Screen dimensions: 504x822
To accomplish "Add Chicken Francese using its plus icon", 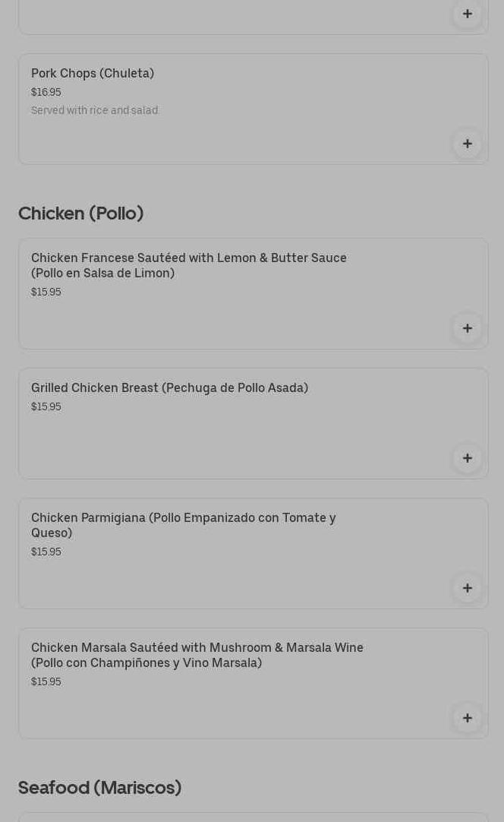I will pos(467,328).
